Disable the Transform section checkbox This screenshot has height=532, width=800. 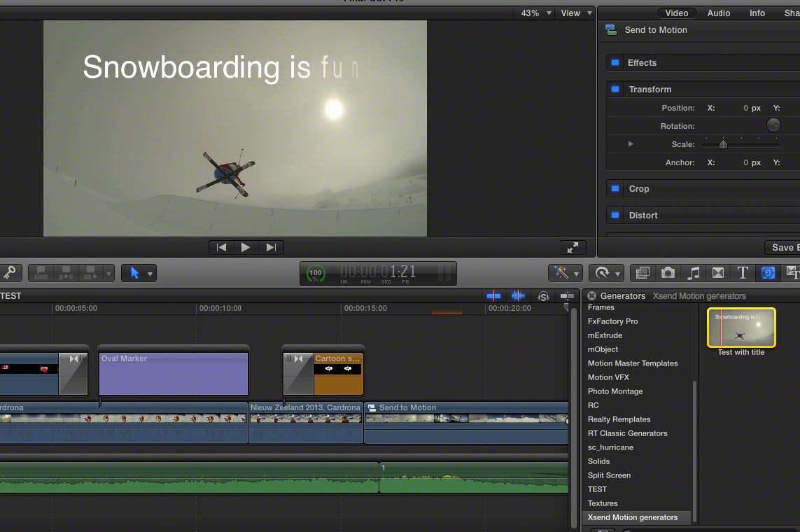click(615, 89)
